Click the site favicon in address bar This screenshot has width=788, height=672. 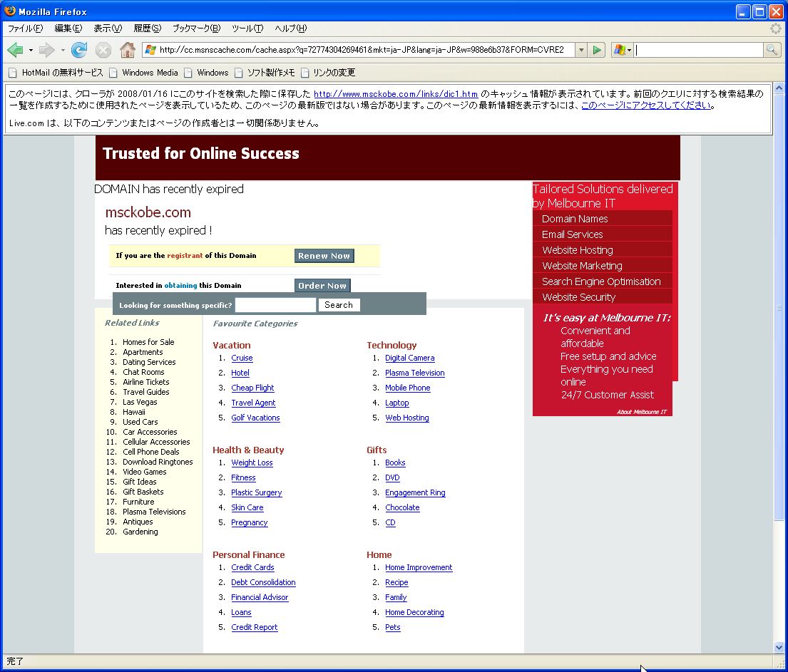150,50
